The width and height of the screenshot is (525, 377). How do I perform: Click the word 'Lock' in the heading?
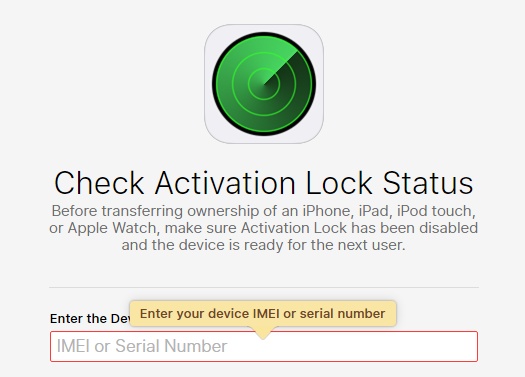coord(339,183)
